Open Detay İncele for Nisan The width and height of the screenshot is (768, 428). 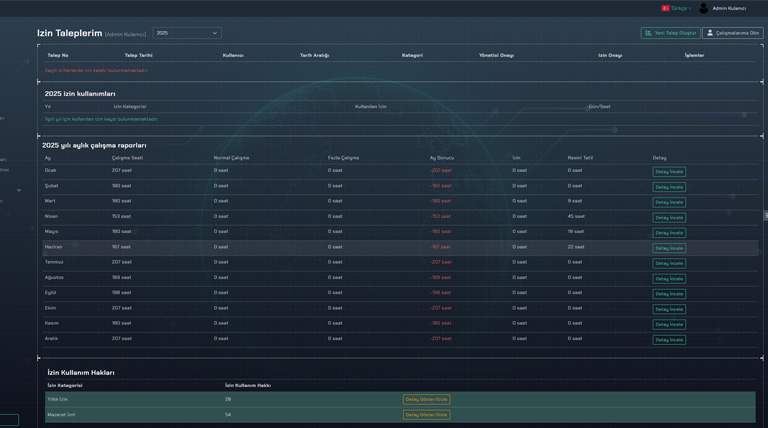(669, 217)
